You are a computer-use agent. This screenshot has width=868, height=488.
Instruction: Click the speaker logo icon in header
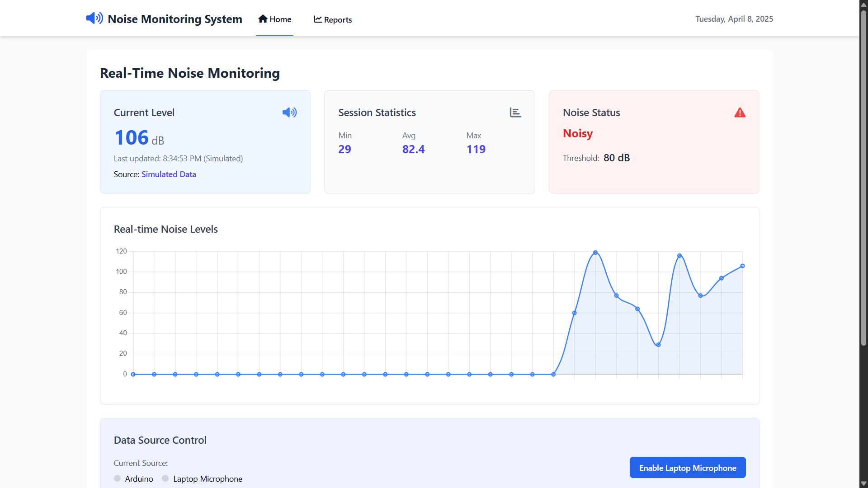click(94, 18)
